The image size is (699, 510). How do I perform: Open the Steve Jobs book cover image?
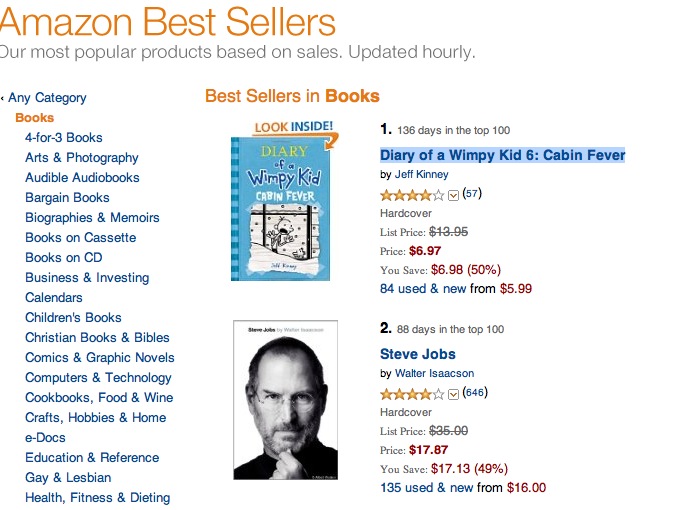(x=285, y=400)
